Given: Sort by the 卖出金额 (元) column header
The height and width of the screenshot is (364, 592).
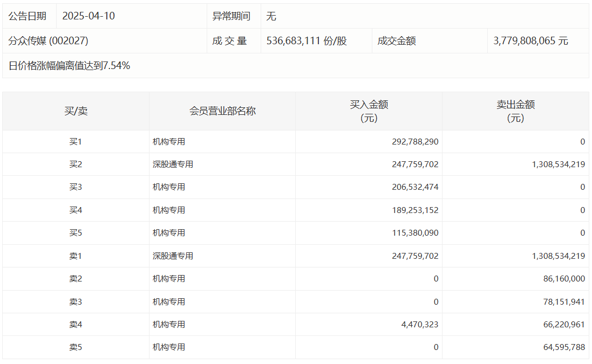Looking at the screenshot, I should point(515,111).
